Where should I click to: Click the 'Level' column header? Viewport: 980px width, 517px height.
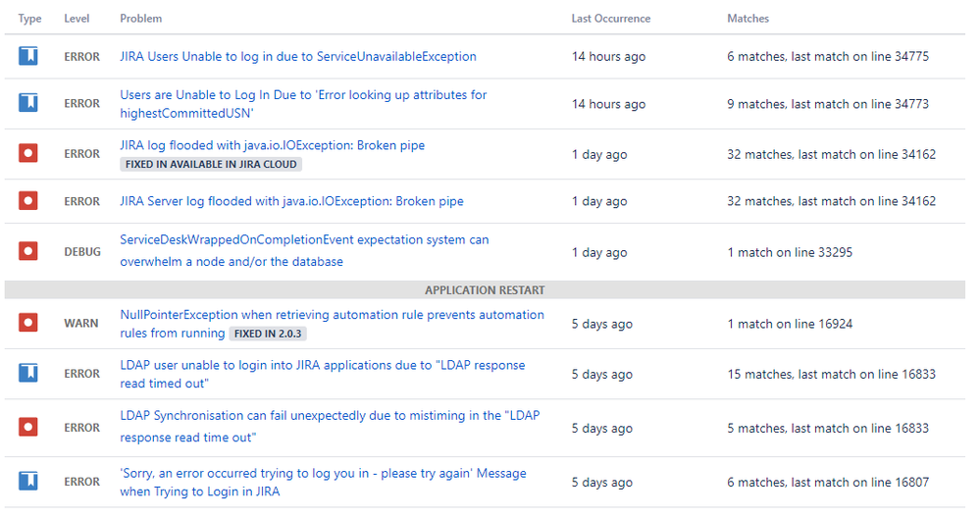pos(77,19)
